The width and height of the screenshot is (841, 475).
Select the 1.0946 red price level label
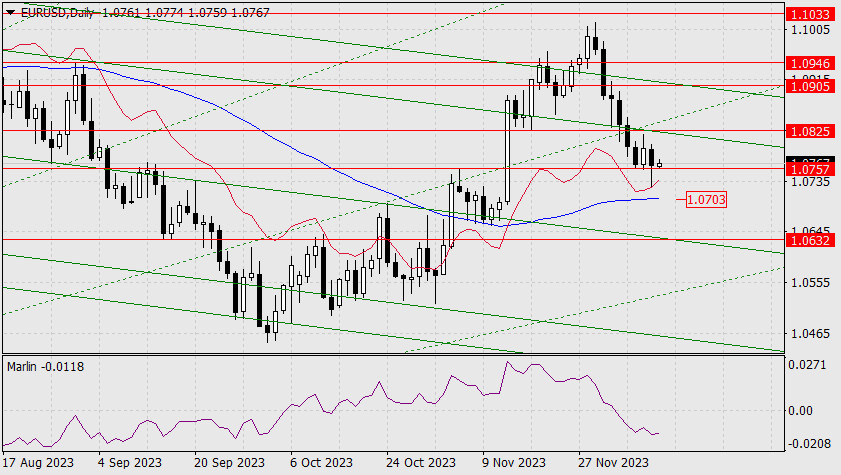810,63
